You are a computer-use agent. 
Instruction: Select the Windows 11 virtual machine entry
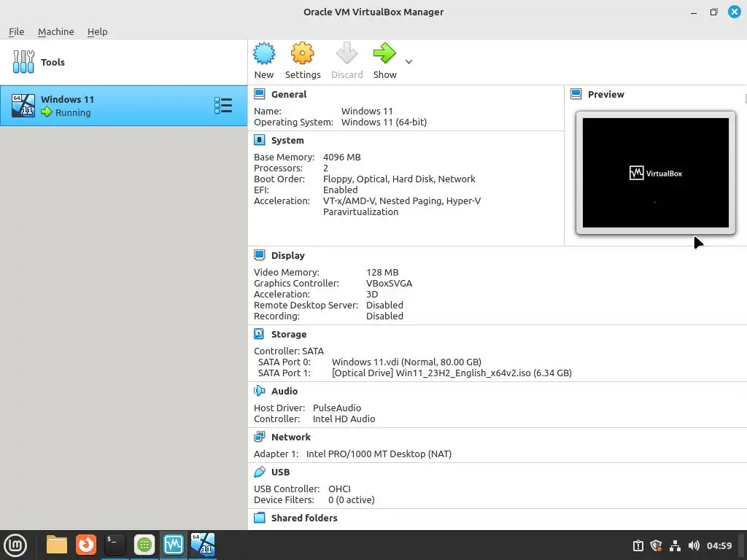(x=123, y=106)
